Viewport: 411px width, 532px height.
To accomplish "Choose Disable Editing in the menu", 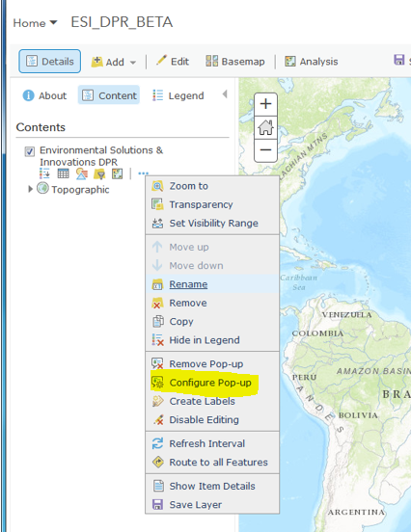I will click(212, 420).
